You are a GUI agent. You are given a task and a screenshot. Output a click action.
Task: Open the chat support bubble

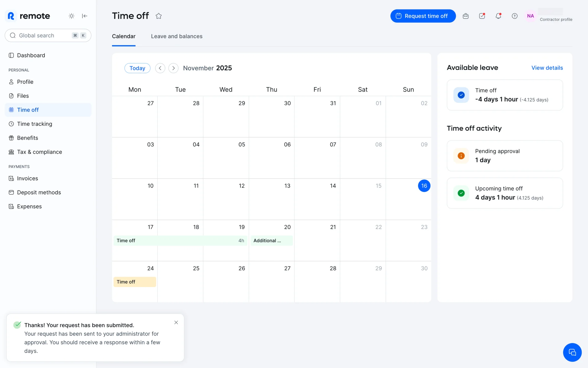click(x=572, y=352)
